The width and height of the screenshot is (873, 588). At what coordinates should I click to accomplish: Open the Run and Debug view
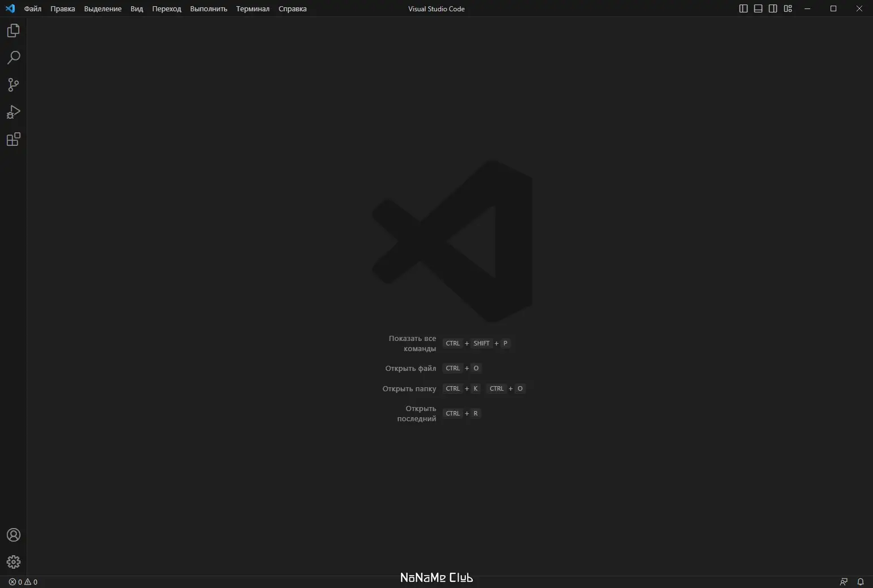[x=14, y=112]
